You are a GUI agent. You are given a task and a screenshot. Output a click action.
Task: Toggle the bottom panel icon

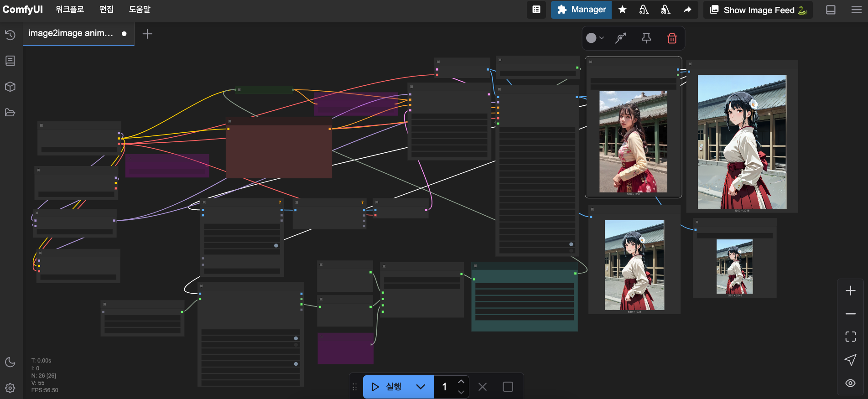tap(831, 10)
